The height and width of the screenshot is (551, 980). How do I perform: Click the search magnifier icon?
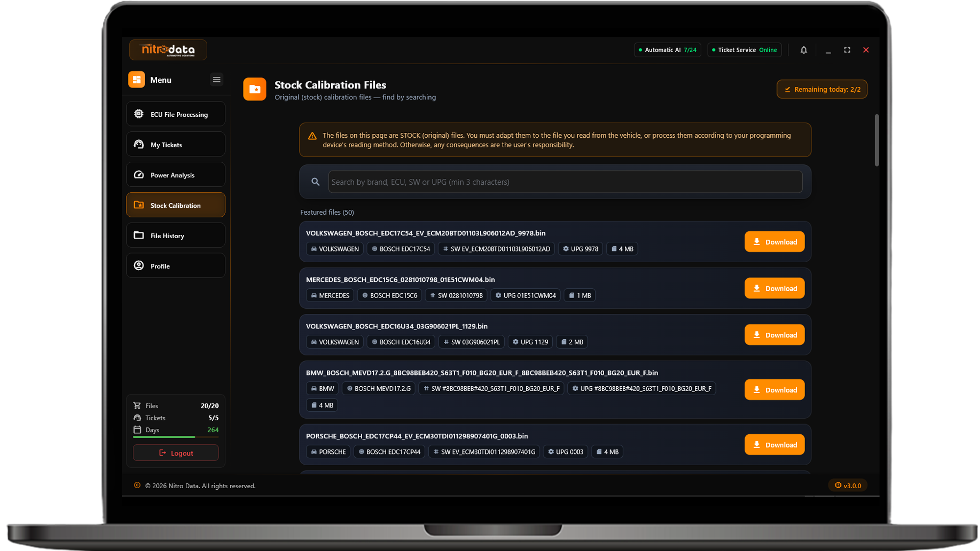tap(316, 182)
